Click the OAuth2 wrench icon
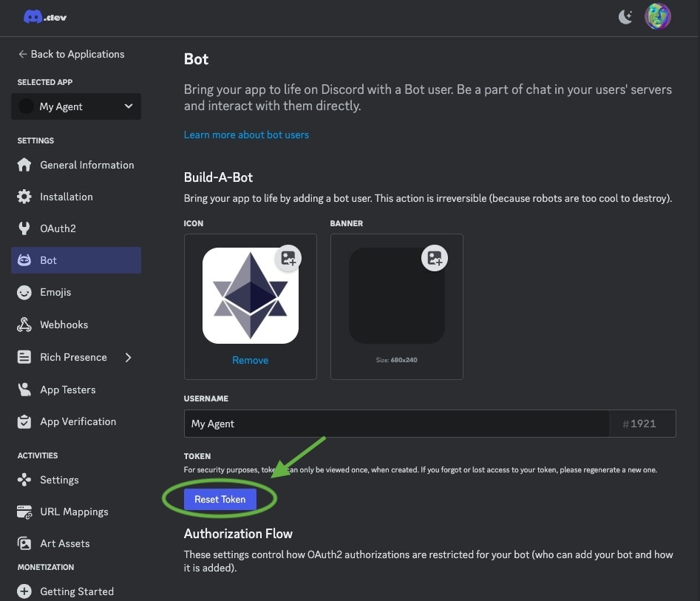Viewport: 700px width, 601px height. [24, 228]
